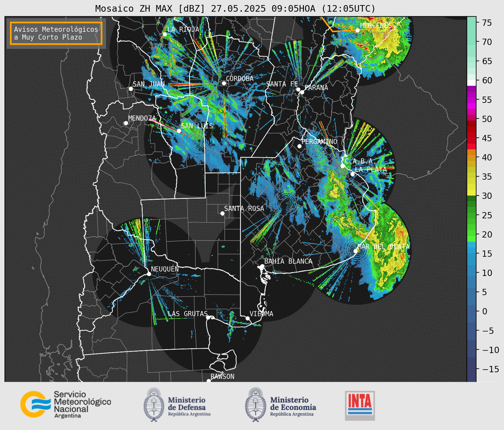This screenshot has width=504, height=430.
Task: Click the CÓRDOBA city marker dot
Action: 224,83
